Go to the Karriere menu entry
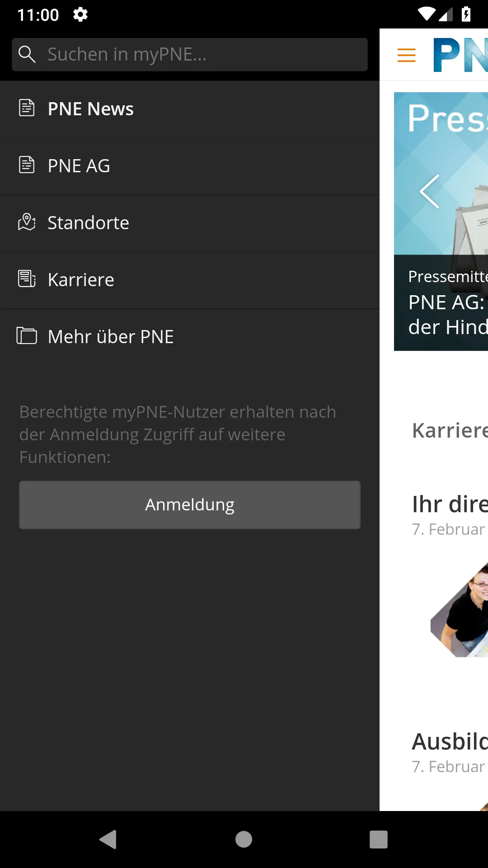The width and height of the screenshot is (488, 868). [x=190, y=280]
